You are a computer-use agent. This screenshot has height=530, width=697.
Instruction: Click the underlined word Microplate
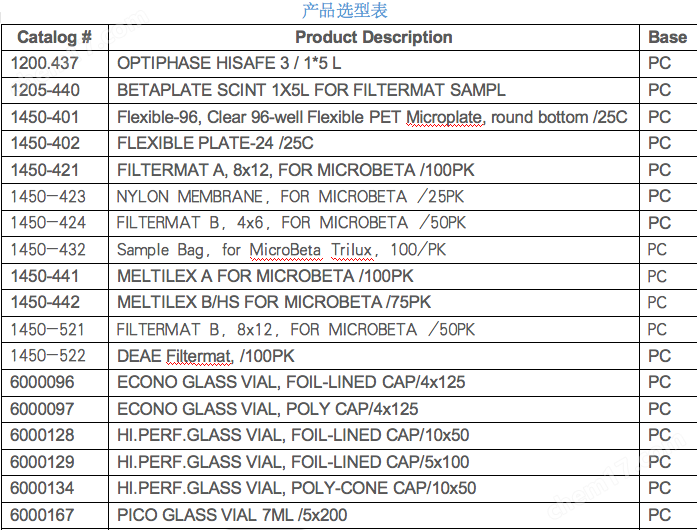click(x=445, y=117)
